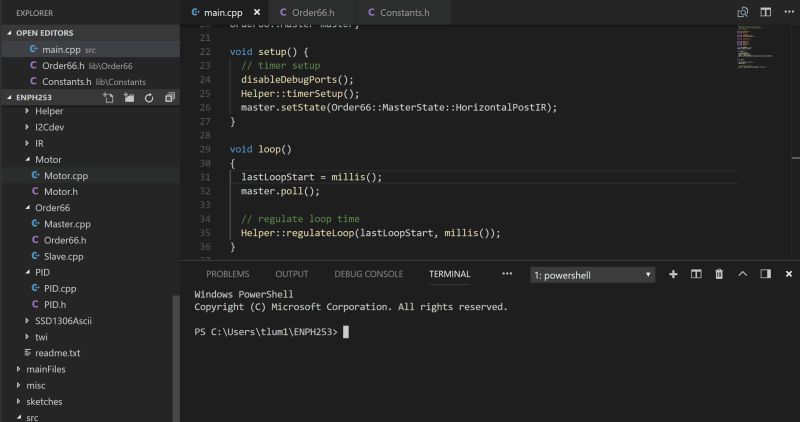Refresh the ENPH253 explorer
The width and height of the screenshot is (800, 422).
click(148, 97)
